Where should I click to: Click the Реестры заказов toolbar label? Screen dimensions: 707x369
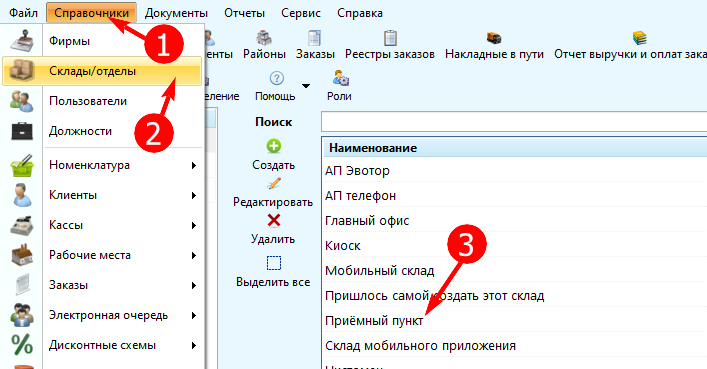pyautogui.click(x=390, y=54)
